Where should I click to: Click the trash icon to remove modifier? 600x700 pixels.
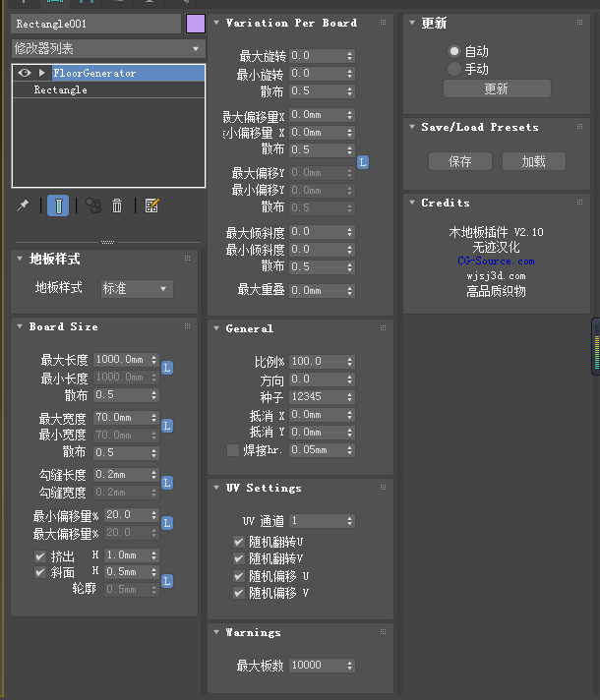pos(117,205)
